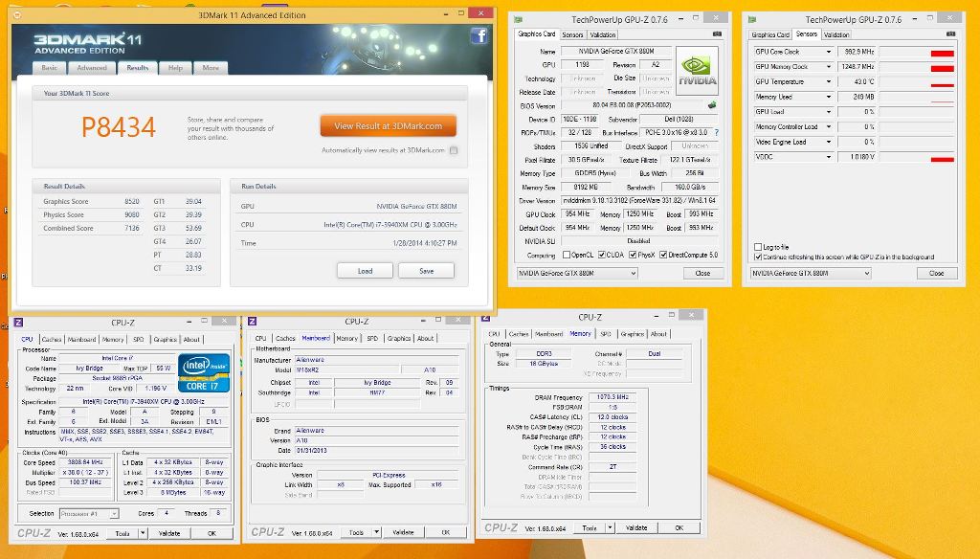Screen dimensions: 980x559
Task: Click the Intel Core i7 logo in CPU-Z
Action: (204, 373)
